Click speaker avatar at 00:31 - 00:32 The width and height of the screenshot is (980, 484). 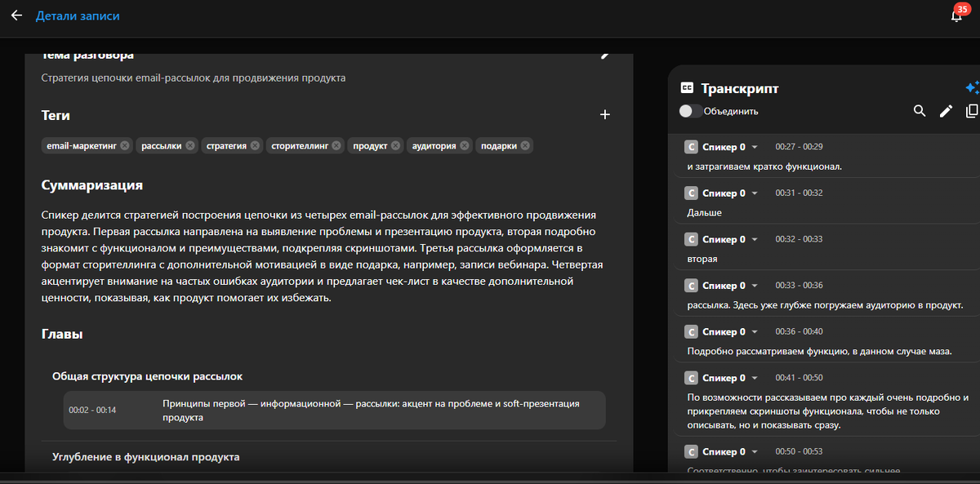[x=691, y=193]
